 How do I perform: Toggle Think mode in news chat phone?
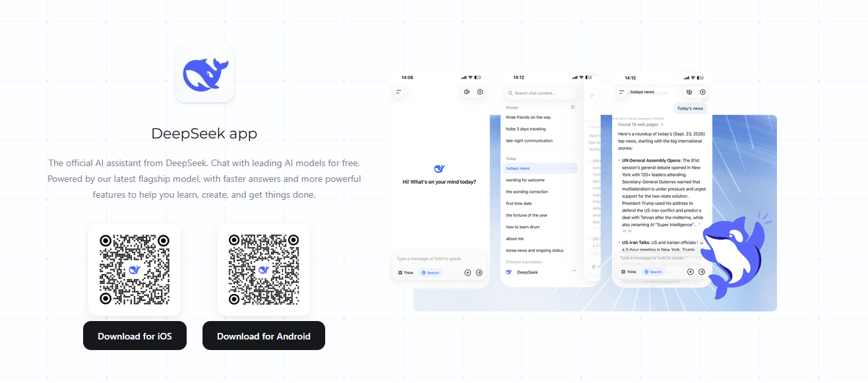(x=628, y=272)
